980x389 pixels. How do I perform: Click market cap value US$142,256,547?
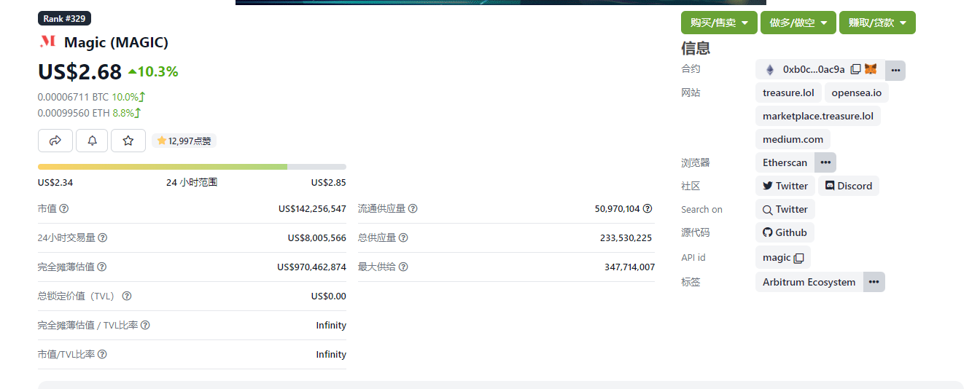click(312, 208)
